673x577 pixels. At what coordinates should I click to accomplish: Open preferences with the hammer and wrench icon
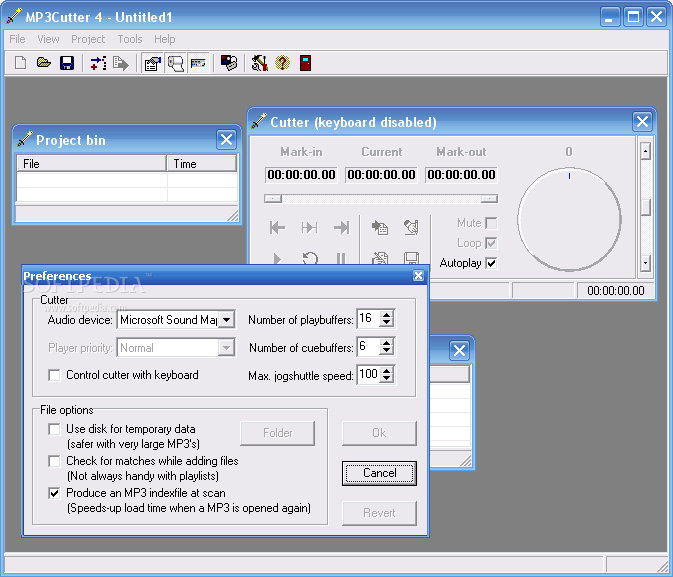point(260,63)
